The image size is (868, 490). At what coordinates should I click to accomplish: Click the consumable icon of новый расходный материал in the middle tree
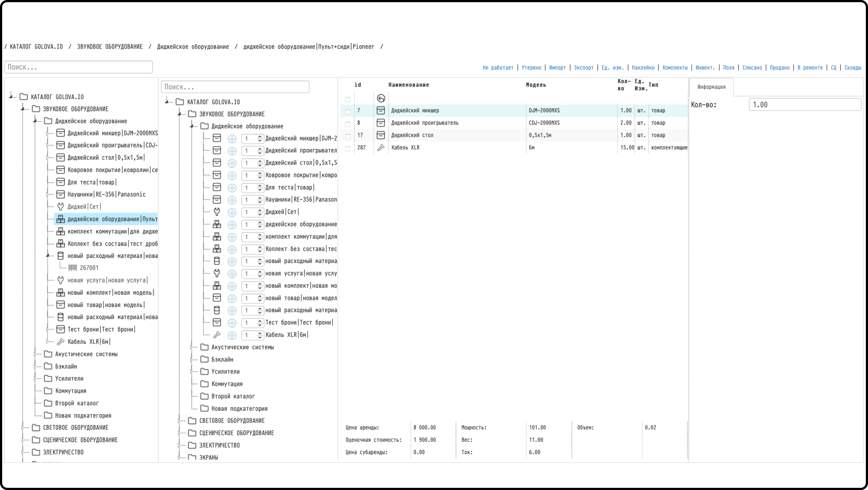(217, 261)
